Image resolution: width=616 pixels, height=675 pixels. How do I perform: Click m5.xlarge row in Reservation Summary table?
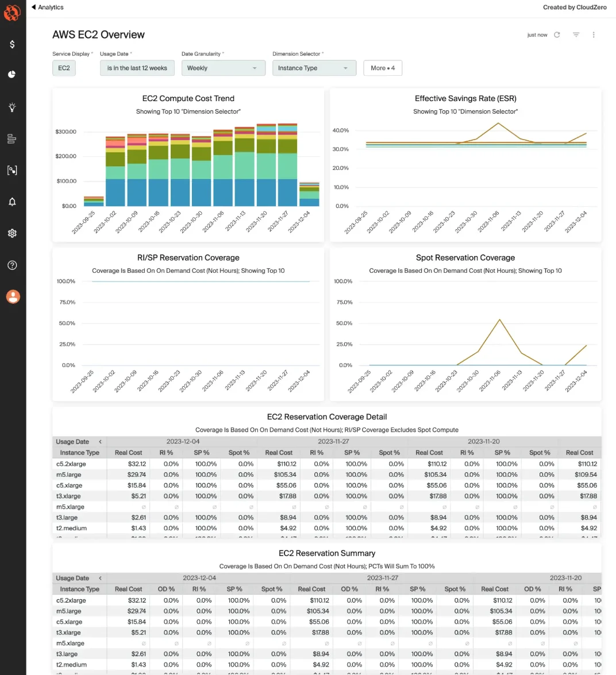pyautogui.click(x=327, y=643)
